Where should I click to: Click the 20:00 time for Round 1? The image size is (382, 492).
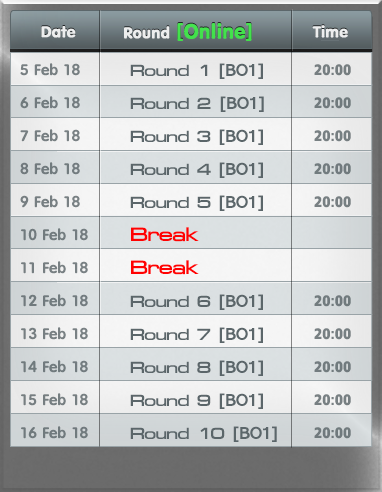click(332, 70)
